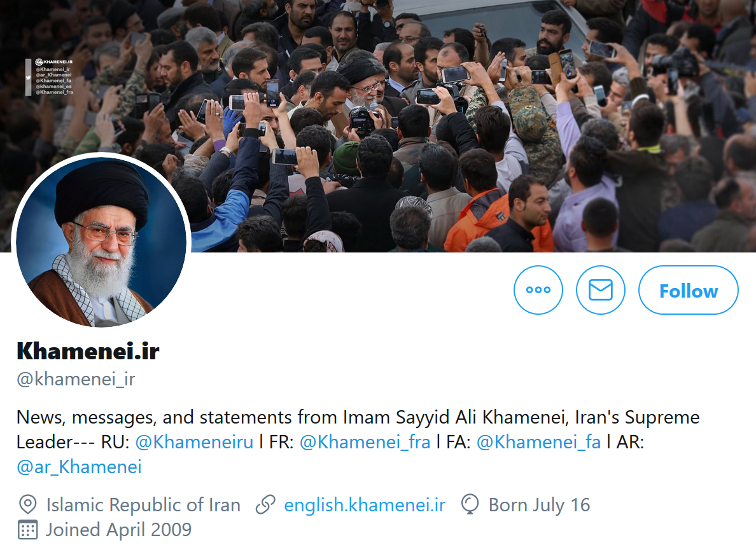Click the birthday balloon icon
The height and width of the screenshot is (552, 756).
(x=470, y=505)
